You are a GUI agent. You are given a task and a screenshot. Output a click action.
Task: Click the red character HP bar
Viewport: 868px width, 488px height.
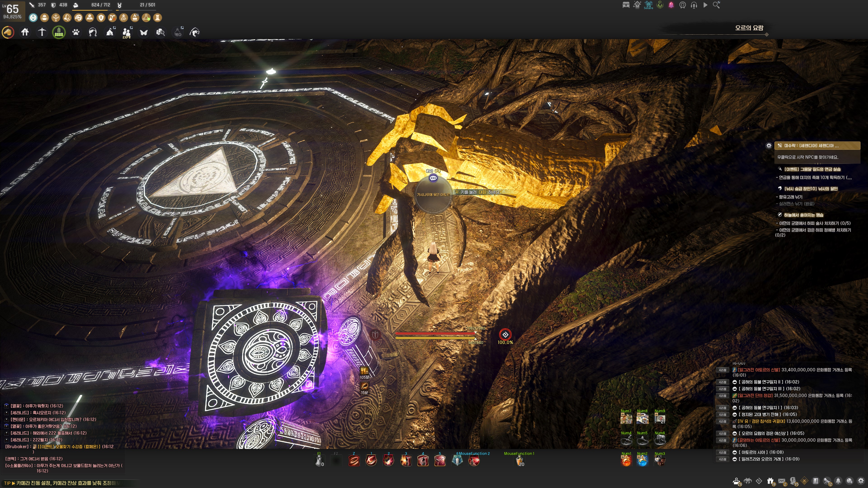pyautogui.click(x=435, y=333)
